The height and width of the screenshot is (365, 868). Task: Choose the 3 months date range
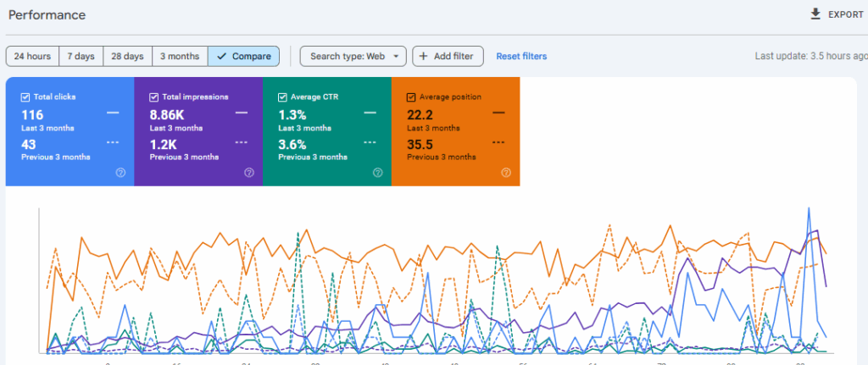coord(179,57)
